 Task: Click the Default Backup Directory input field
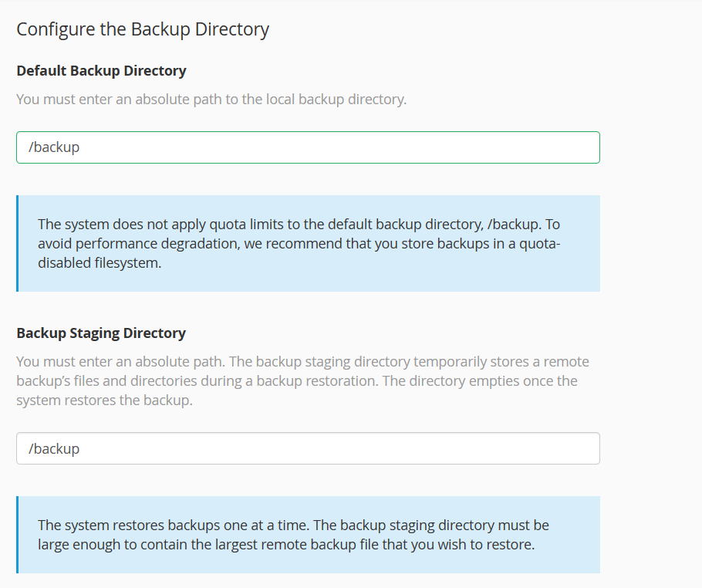click(308, 147)
